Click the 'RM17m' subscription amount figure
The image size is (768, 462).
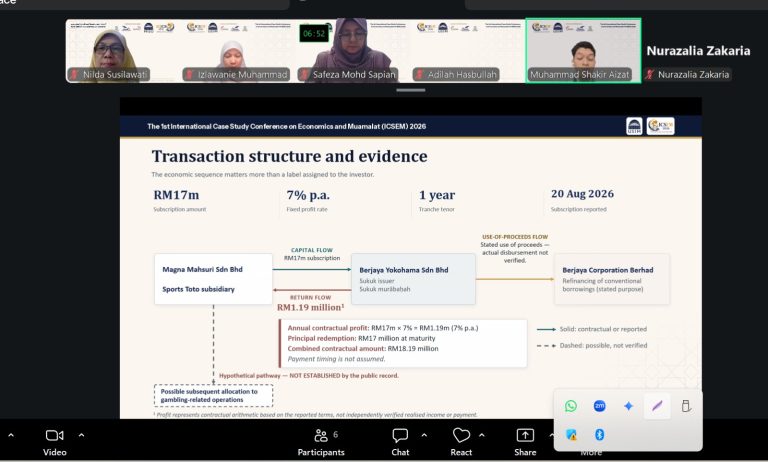point(176,195)
